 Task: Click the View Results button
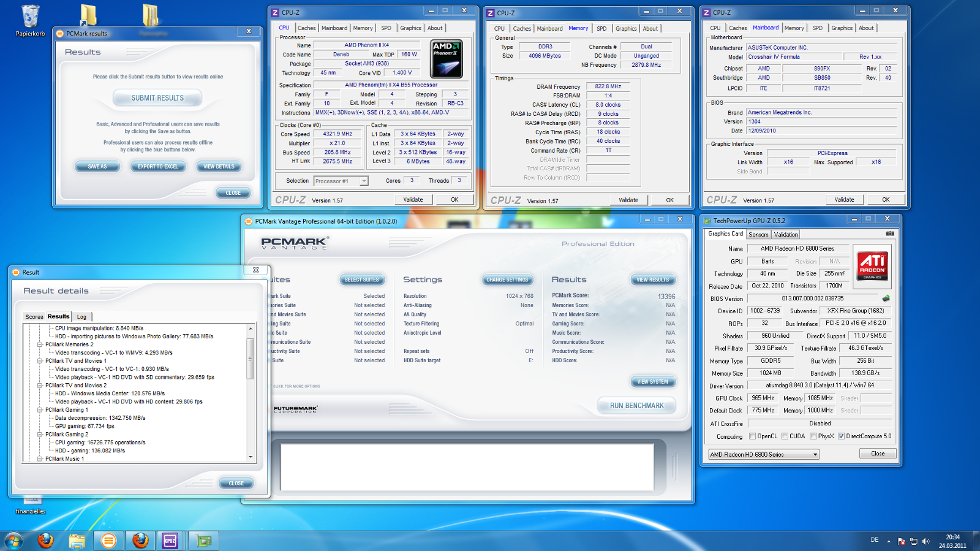(x=653, y=280)
